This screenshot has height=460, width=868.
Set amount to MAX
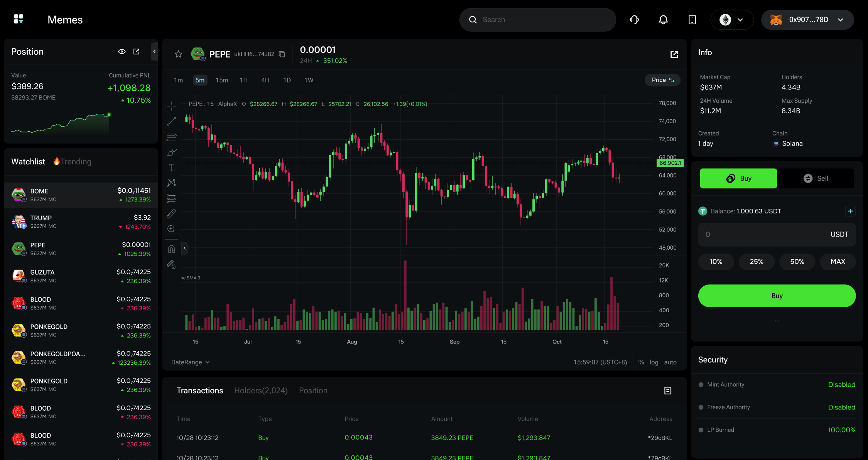click(x=838, y=262)
